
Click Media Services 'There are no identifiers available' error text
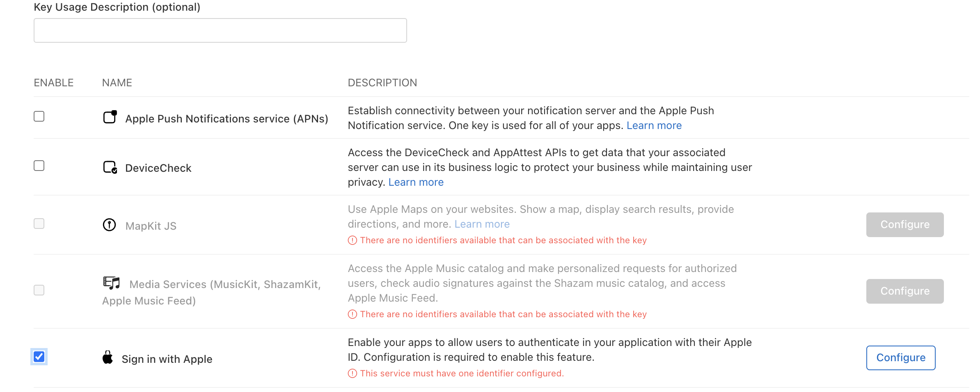(504, 314)
